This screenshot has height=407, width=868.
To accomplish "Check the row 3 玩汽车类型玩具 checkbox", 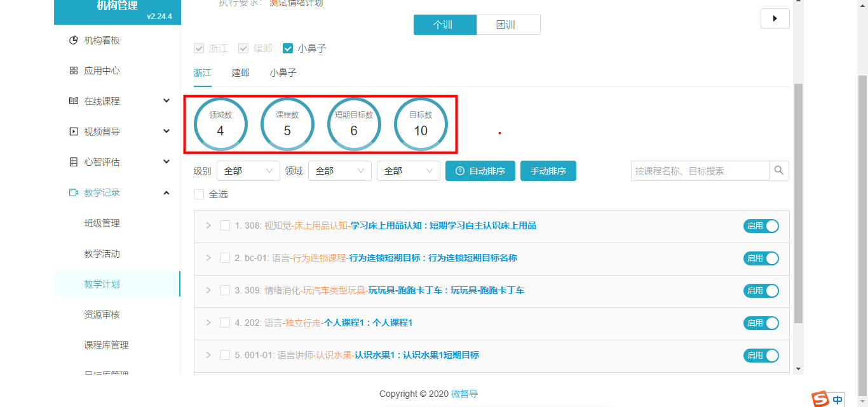I will 224,290.
